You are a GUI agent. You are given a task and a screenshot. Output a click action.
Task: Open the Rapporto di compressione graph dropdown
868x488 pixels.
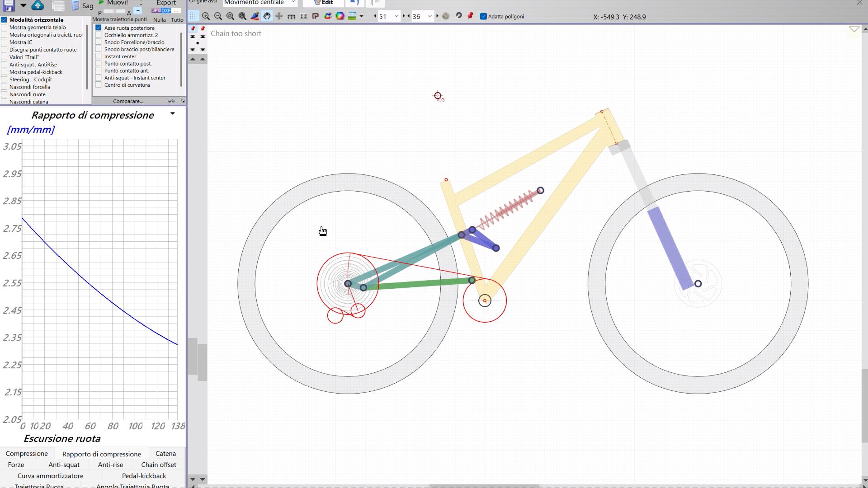(172, 114)
